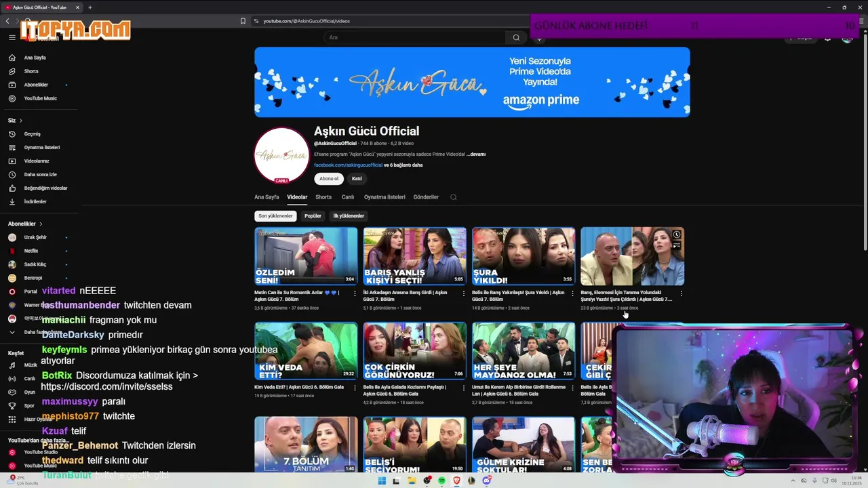Open Geçmiş history in the sidebar
The width and height of the screenshot is (868, 488).
(x=32, y=134)
